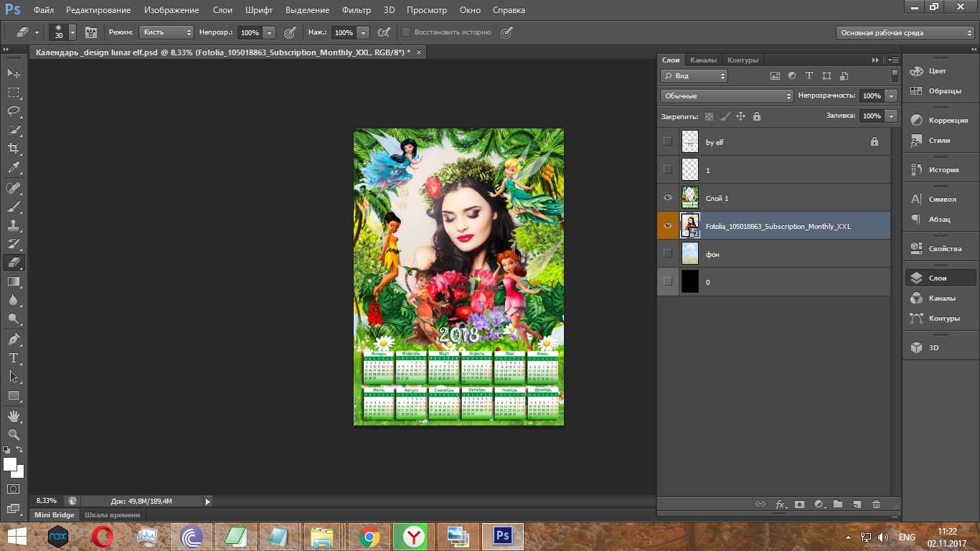The width and height of the screenshot is (980, 551).
Task: Hide the 'Слой 1' layer
Action: pyautogui.click(x=668, y=198)
